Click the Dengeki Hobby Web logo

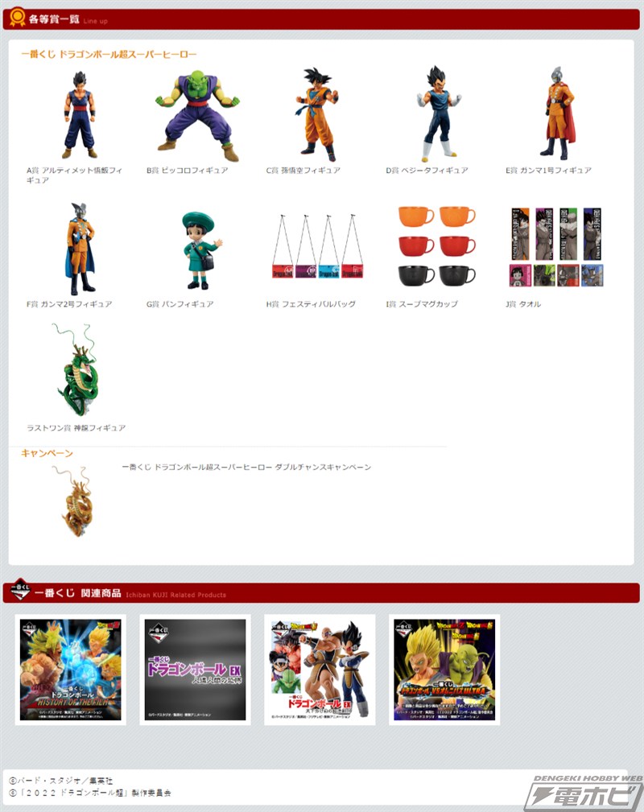pyautogui.click(x=582, y=793)
